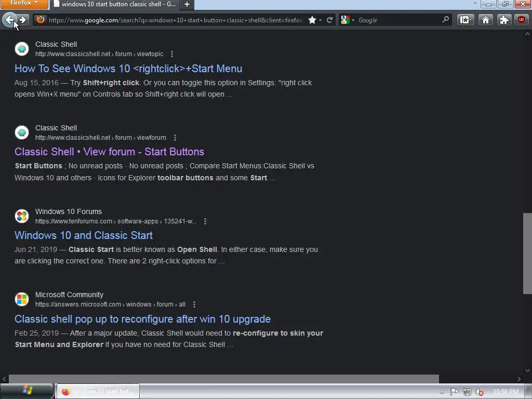
Task: Click the muted volume tray icon
Action: tap(479, 392)
